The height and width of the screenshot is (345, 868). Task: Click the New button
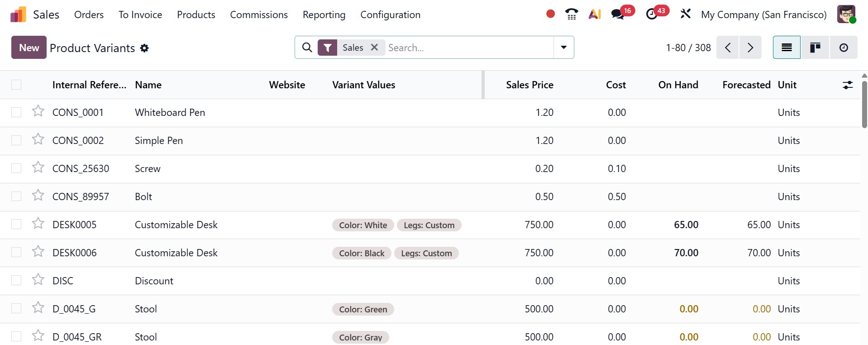tap(29, 48)
